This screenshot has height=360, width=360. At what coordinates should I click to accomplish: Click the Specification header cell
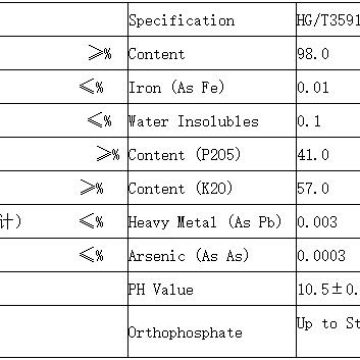coord(212,20)
